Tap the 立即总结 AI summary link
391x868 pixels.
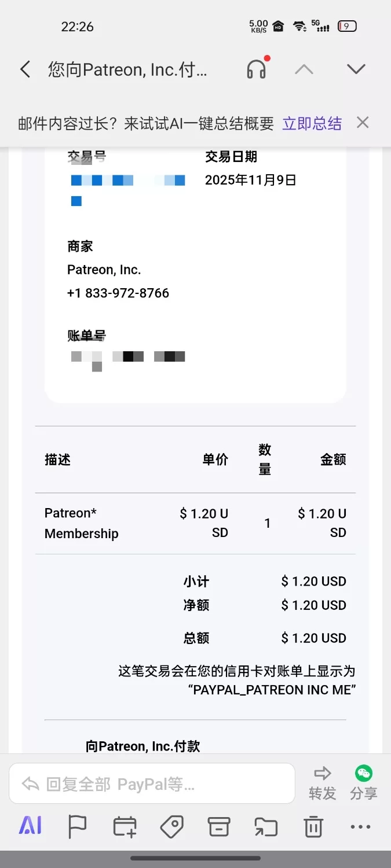point(312,123)
